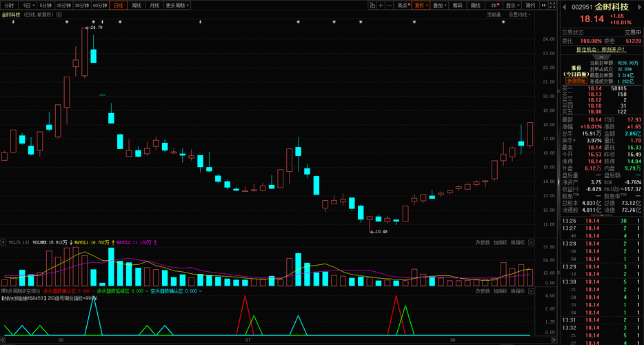This screenshot has height=345, width=644.
Task: Click 加指标 in ZIG indicator panel
Action: [x=501, y=290]
